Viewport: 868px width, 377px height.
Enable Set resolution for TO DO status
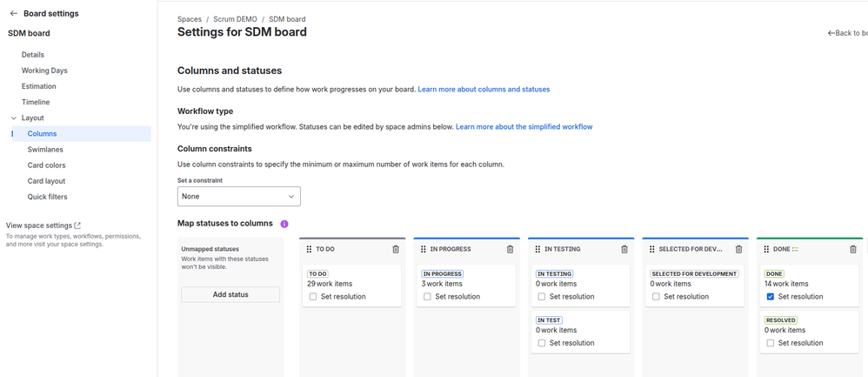[x=313, y=297]
